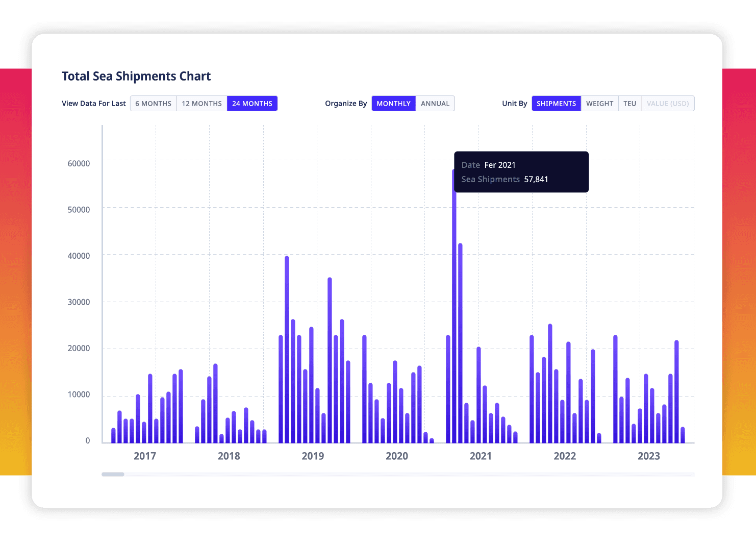Click the 2021 x-axis year label
Screen dimensions: 756x544
[x=481, y=456]
